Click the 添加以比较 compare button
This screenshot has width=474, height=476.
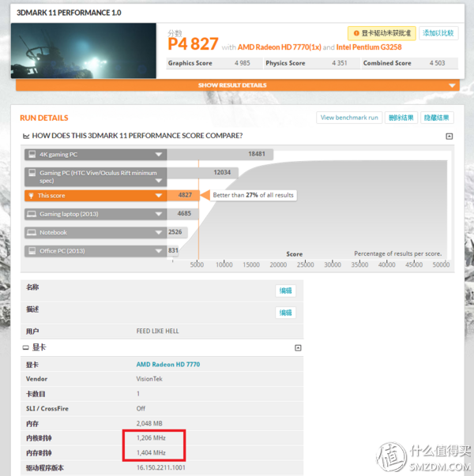(438, 33)
